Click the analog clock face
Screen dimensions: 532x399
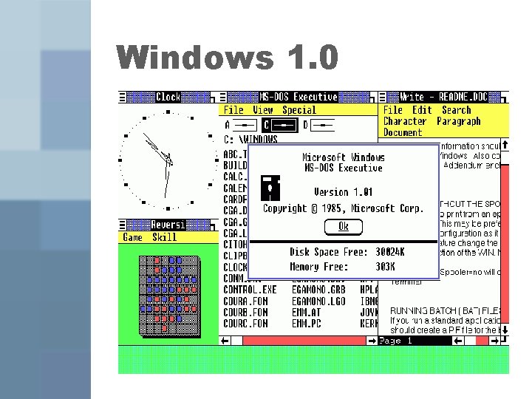coord(168,160)
